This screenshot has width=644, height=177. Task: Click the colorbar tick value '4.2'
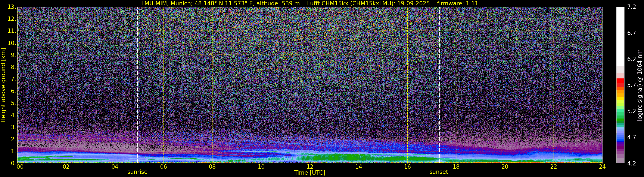pos(632,163)
